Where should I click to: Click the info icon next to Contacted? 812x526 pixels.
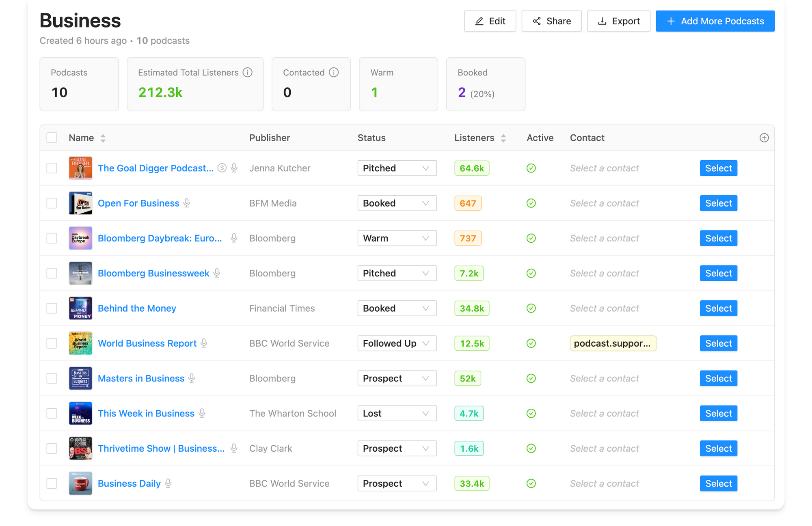pos(334,72)
